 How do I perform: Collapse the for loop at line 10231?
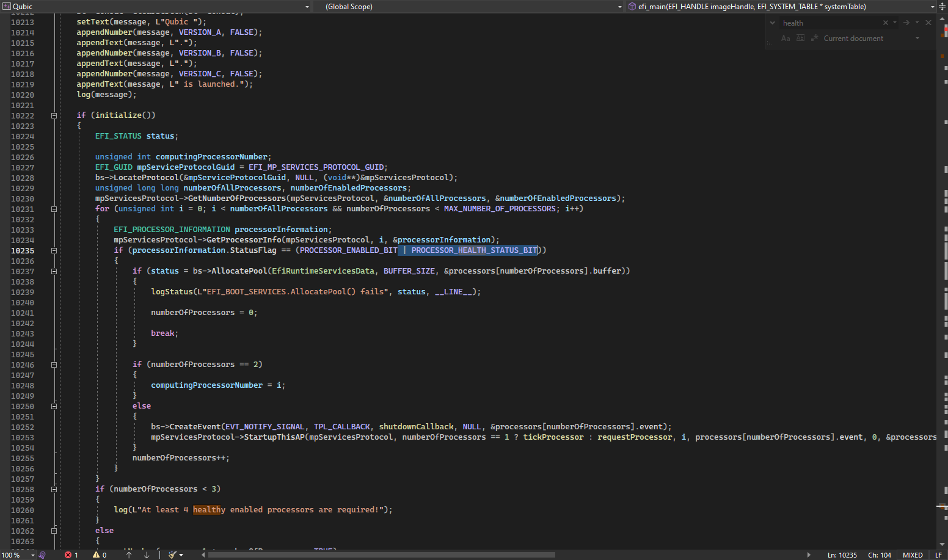click(54, 209)
